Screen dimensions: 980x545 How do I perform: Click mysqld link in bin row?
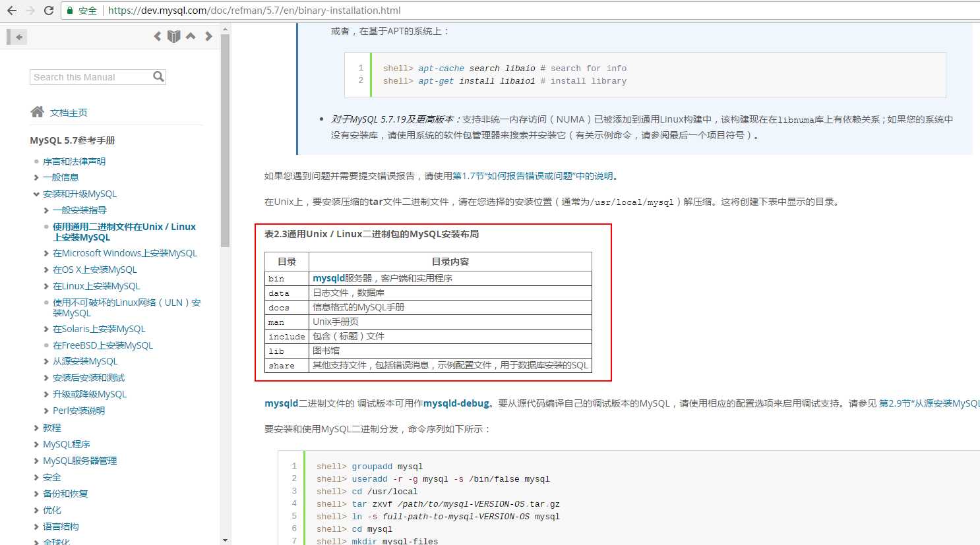click(x=328, y=278)
